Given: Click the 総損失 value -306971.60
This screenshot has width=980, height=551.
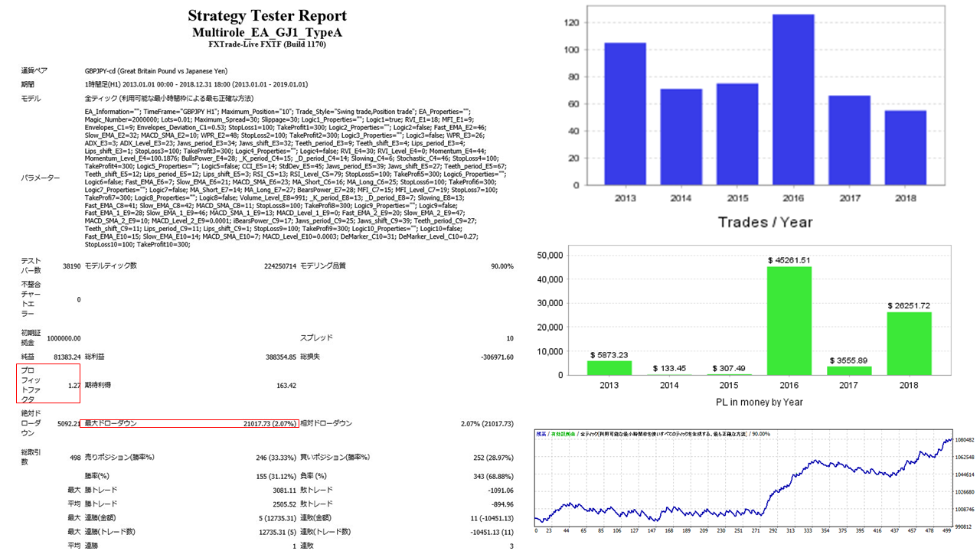Looking at the screenshot, I should point(496,357).
